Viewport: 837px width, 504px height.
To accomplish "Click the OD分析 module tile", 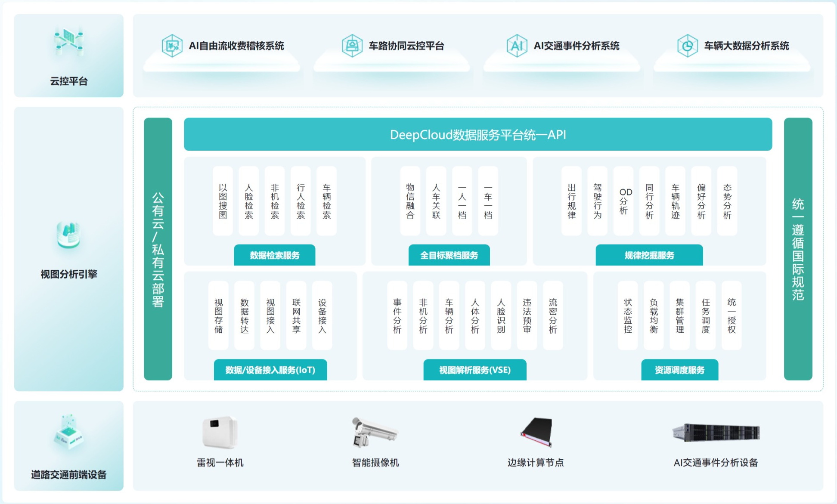I will [623, 201].
